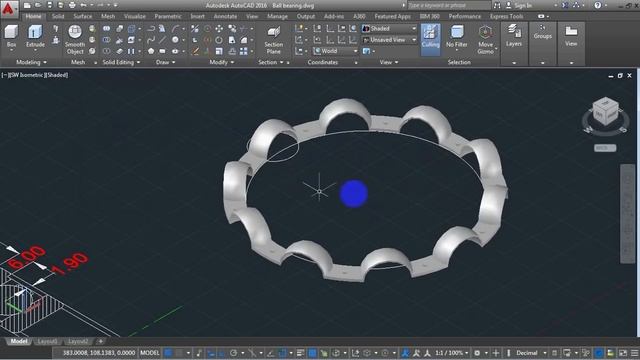This screenshot has height=360, width=640.
Task: Click the Array tool in Modify panel
Action: (244, 51)
